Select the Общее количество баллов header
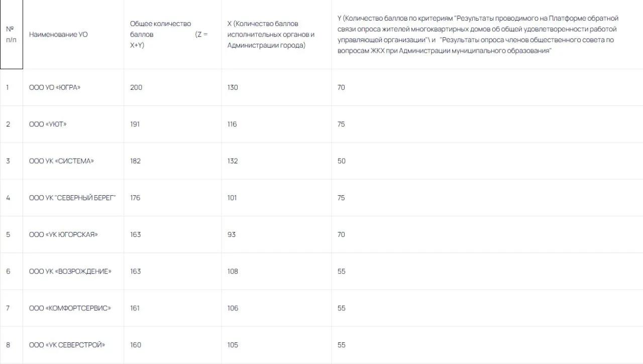 point(169,34)
